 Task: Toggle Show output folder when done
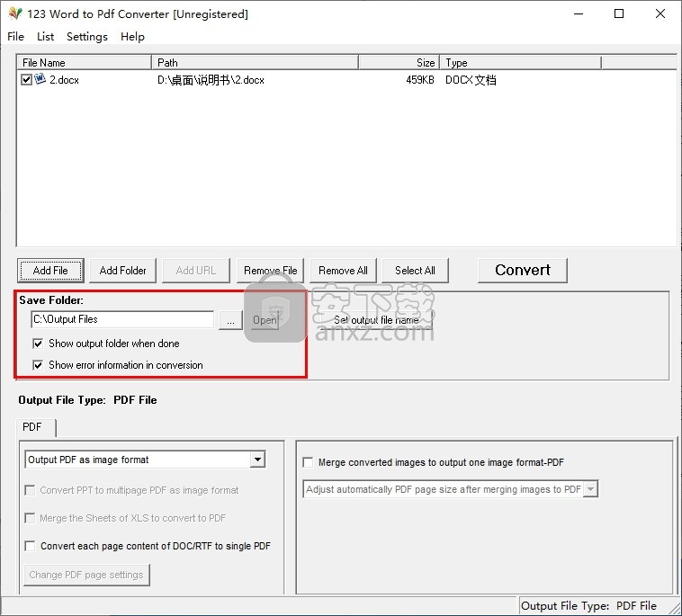[x=38, y=344]
